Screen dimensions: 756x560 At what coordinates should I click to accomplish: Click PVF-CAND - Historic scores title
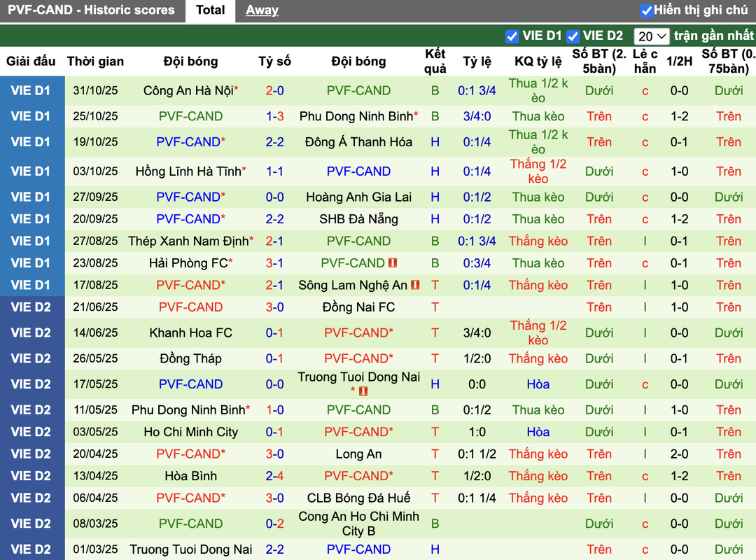[x=91, y=10]
